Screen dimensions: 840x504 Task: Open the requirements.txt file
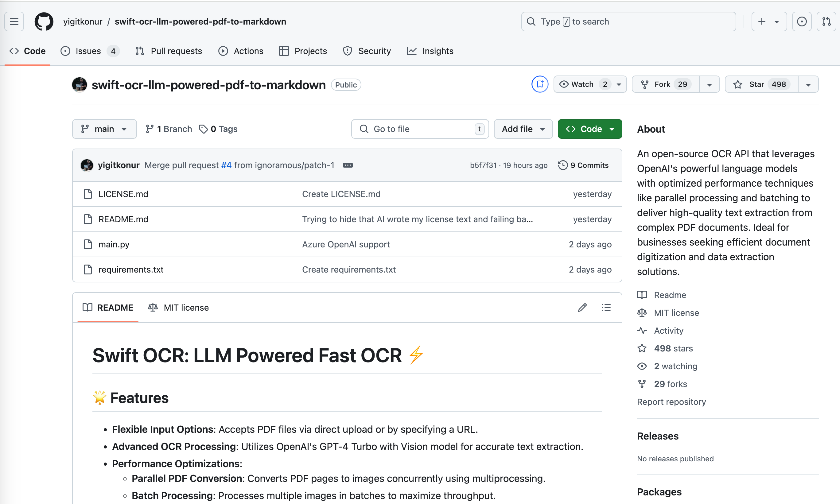point(131,269)
